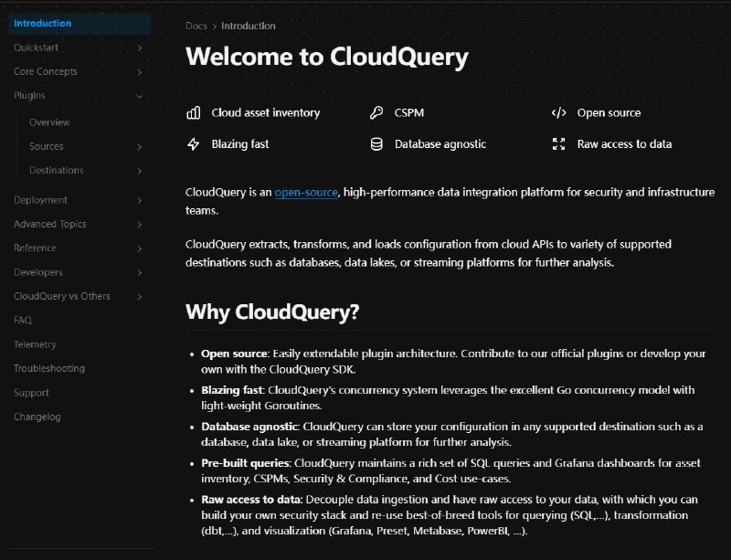Open the Plugins Overview page
Viewport: 731px width, 560px height.
point(49,122)
